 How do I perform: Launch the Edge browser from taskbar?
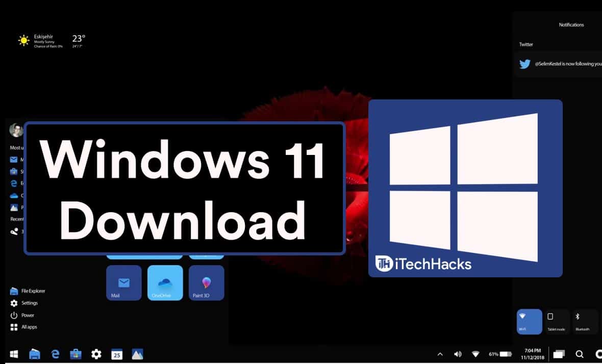55,354
